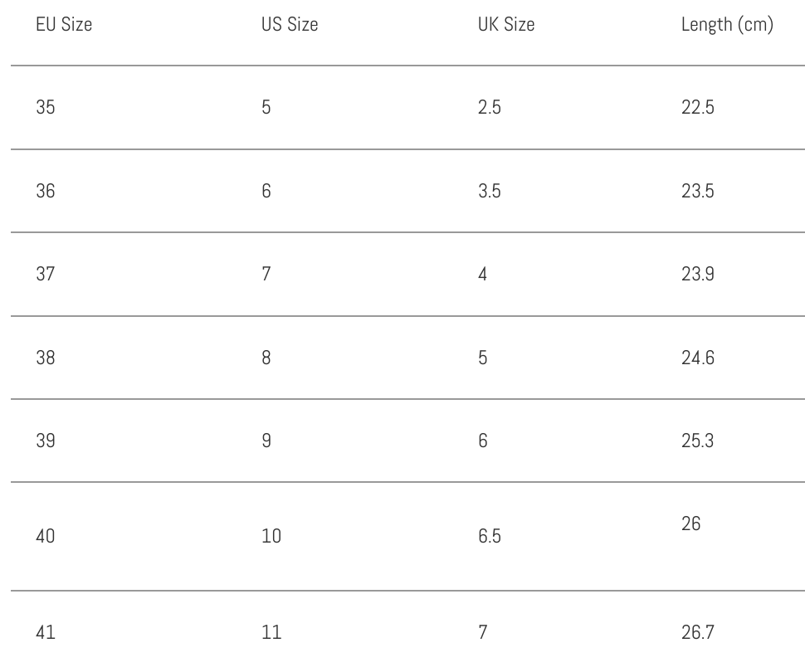Choose the EU size 40 cell
This screenshot has height=672, width=805.
(x=46, y=536)
